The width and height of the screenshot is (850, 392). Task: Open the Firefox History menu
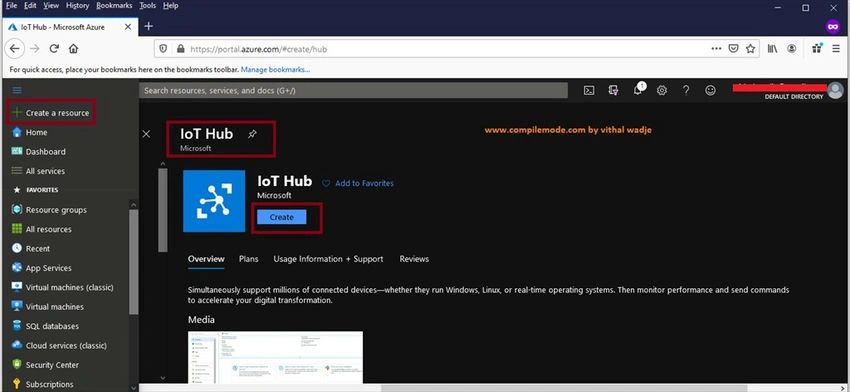[78, 5]
